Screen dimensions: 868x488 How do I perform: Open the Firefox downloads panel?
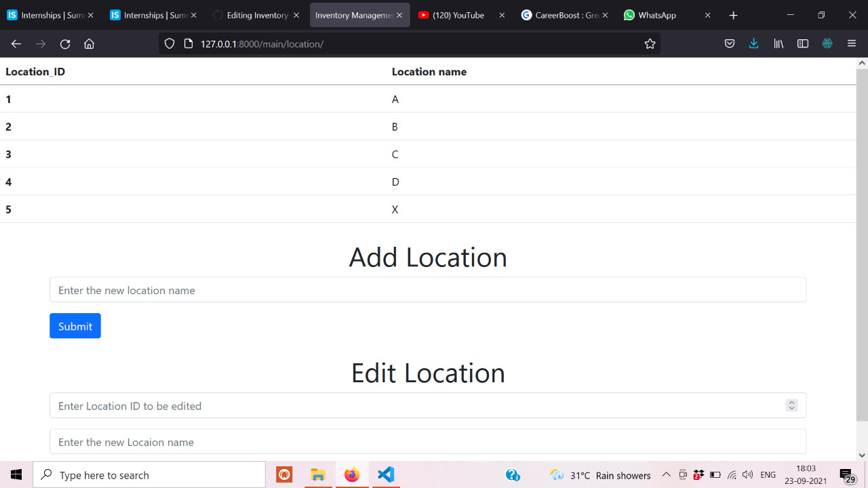[x=753, y=43]
